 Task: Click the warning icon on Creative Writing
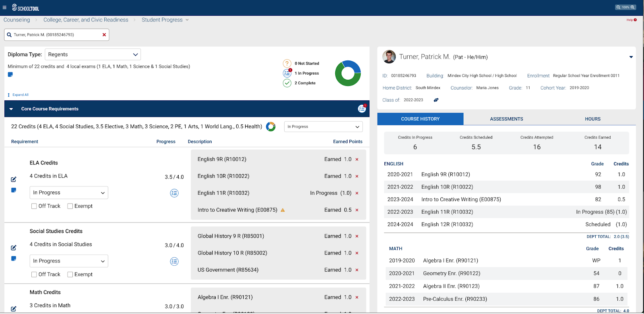(x=283, y=210)
